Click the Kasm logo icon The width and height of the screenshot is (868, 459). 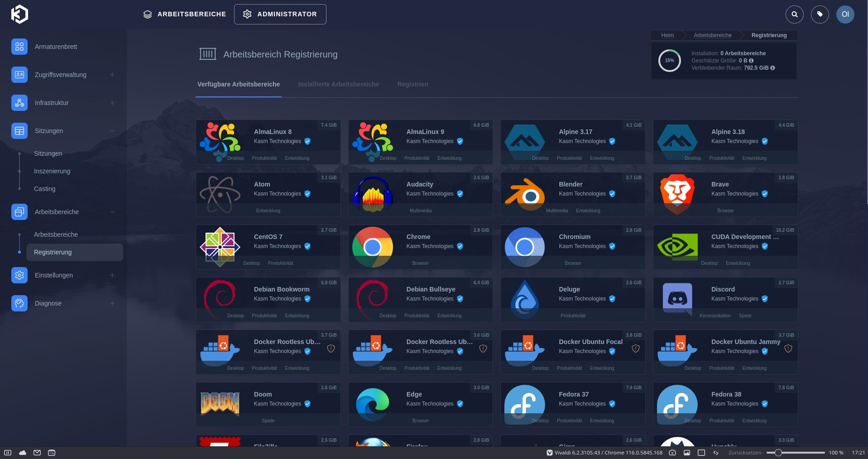click(19, 14)
